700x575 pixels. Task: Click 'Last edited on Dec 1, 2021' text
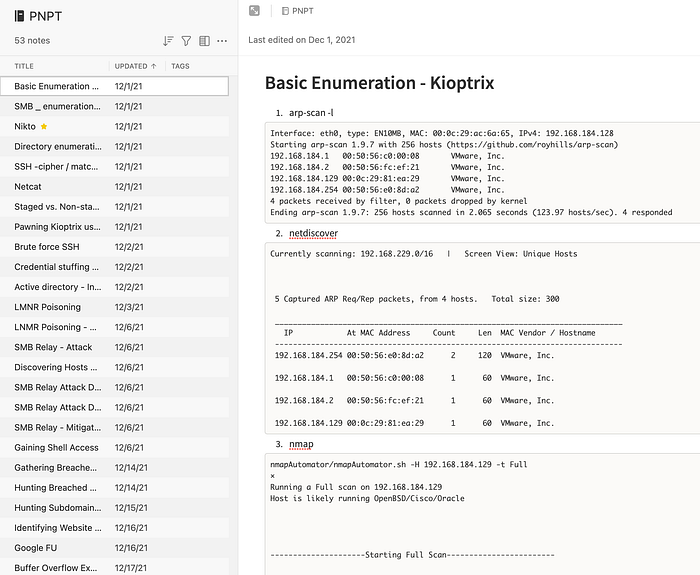pyautogui.click(x=302, y=40)
